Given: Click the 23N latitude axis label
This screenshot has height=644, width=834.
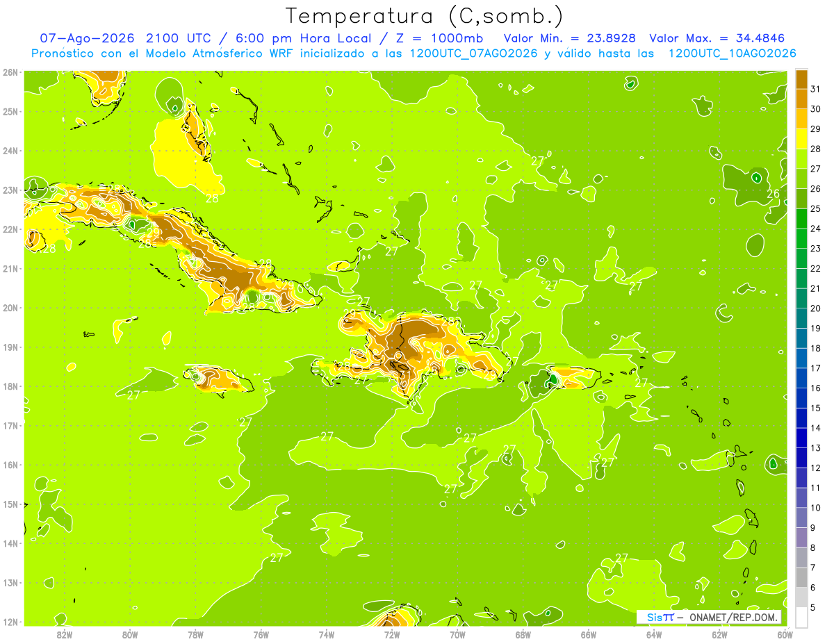Looking at the screenshot, I should [x=10, y=190].
